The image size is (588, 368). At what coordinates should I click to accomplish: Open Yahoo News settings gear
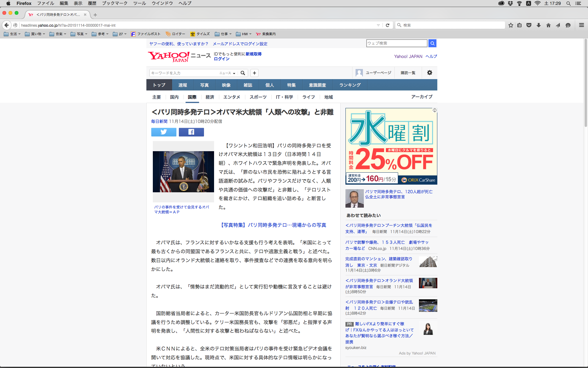pos(429,73)
